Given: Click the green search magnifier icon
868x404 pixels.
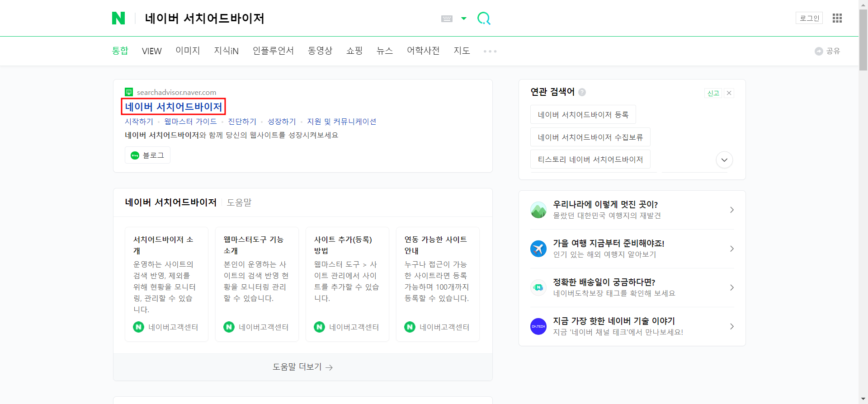Looking at the screenshot, I should (484, 18).
